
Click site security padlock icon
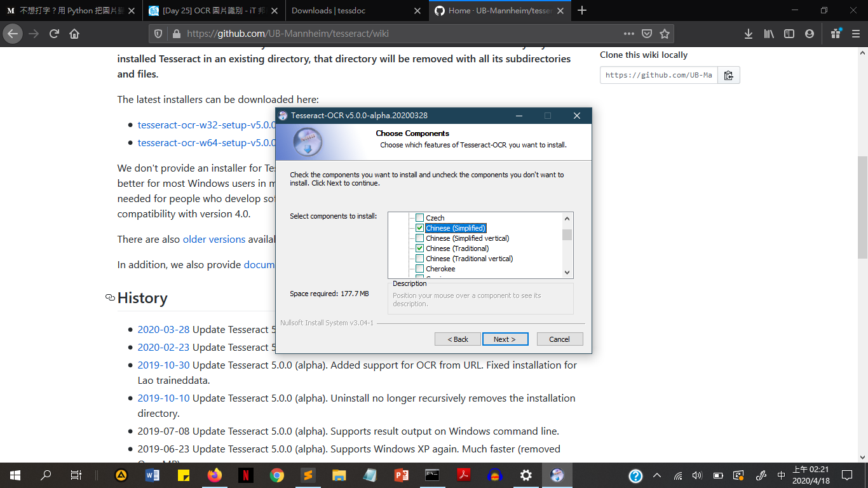coord(176,34)
